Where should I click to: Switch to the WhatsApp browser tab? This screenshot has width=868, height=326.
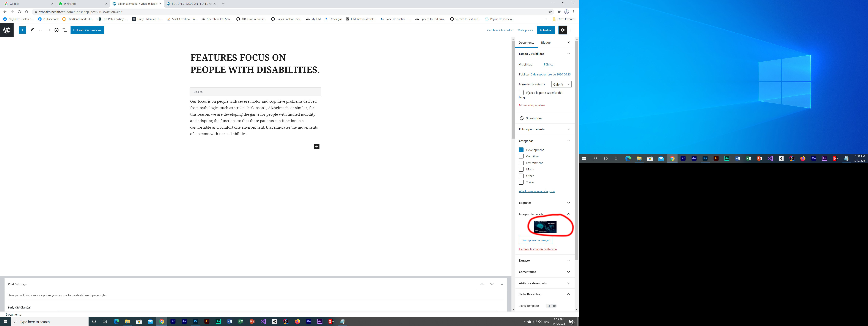83,4
